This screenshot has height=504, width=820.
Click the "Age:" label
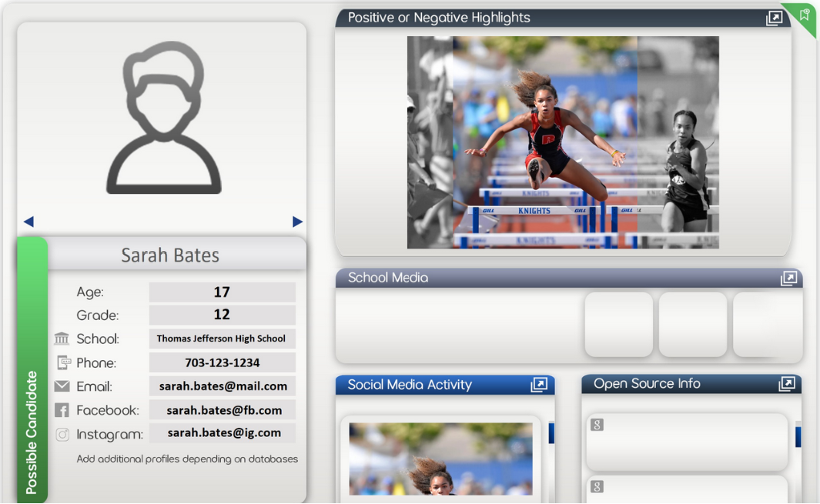[x=90, y=292]
